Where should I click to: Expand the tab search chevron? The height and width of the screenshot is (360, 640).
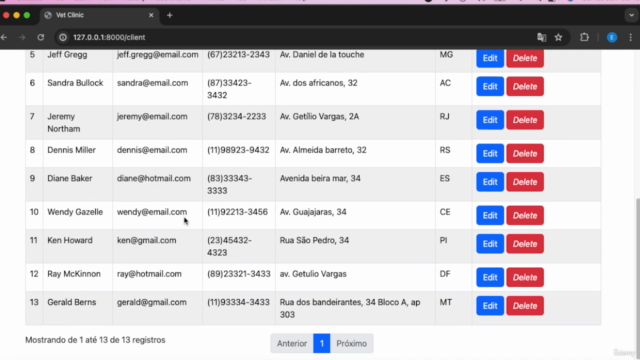pos(631,15)
